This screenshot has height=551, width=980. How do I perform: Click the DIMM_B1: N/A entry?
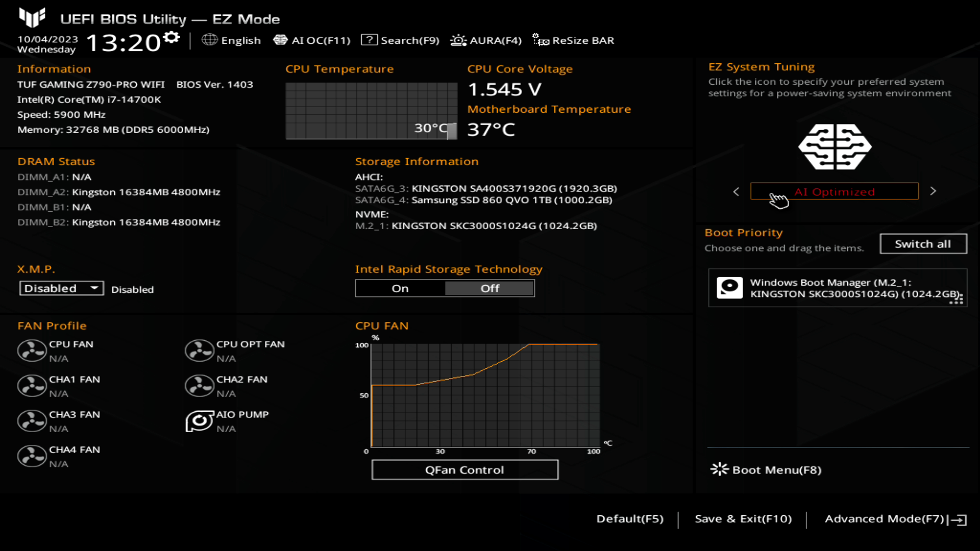tap(54, 207)
